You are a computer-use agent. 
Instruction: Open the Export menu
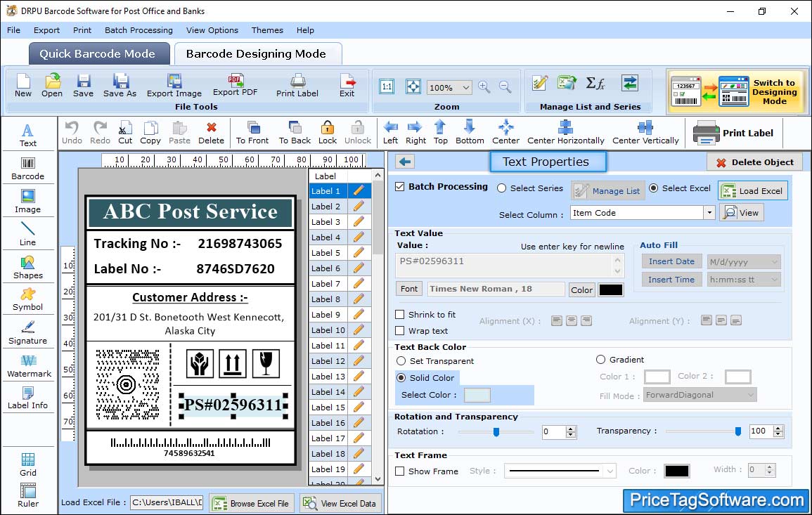(x=46, y=30)
